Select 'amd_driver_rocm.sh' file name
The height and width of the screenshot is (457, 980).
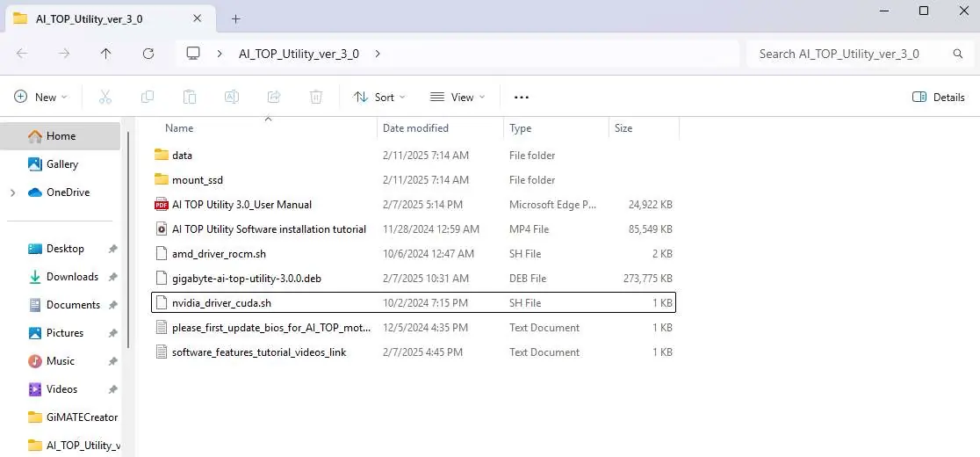point(220,254)
